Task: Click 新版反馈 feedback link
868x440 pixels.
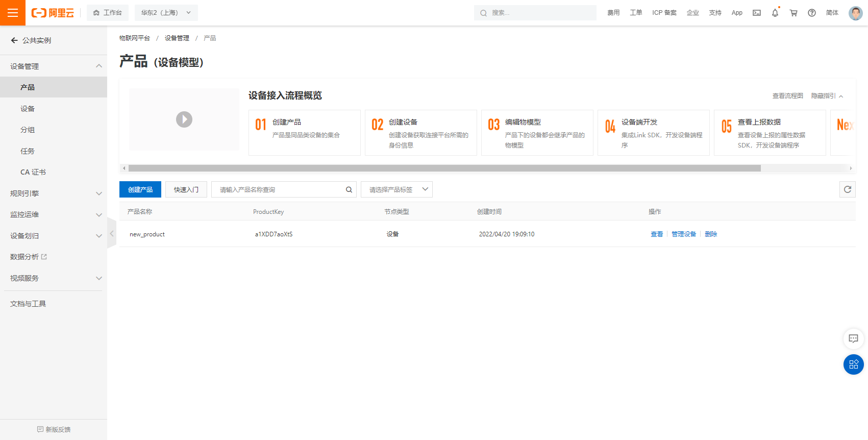Action: [x=54, y=429]
